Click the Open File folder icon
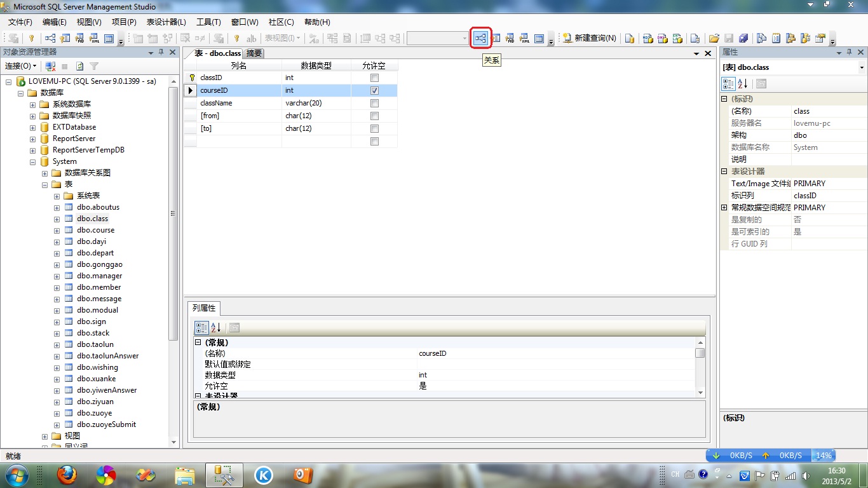Viewport: 868px width, 488px height. (714, 38)
